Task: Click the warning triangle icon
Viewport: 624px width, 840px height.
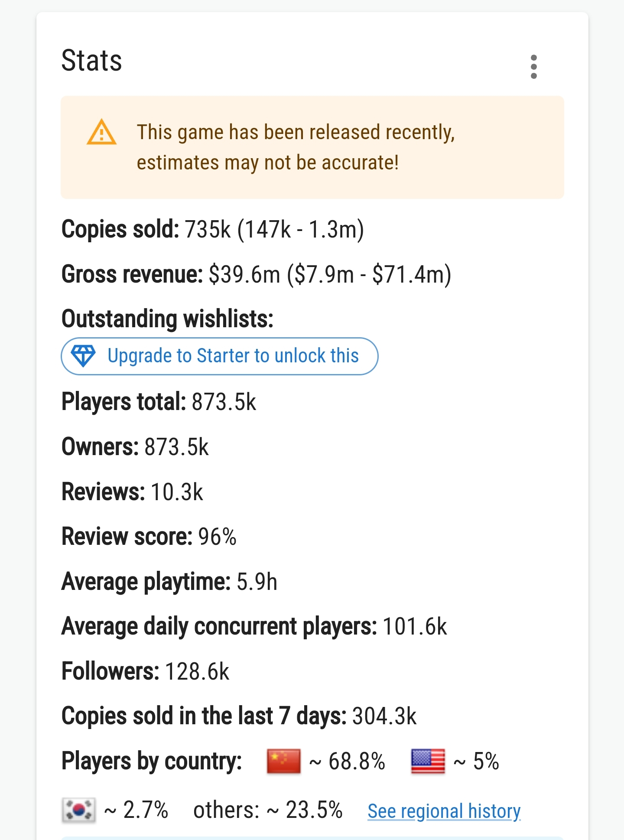Action: click(x=101, y=132)
